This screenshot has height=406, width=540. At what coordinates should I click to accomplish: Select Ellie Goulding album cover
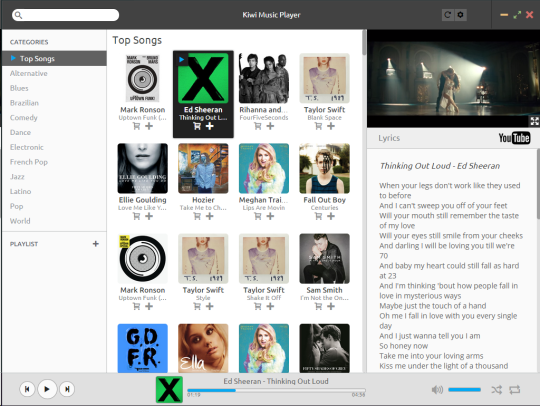143,168
